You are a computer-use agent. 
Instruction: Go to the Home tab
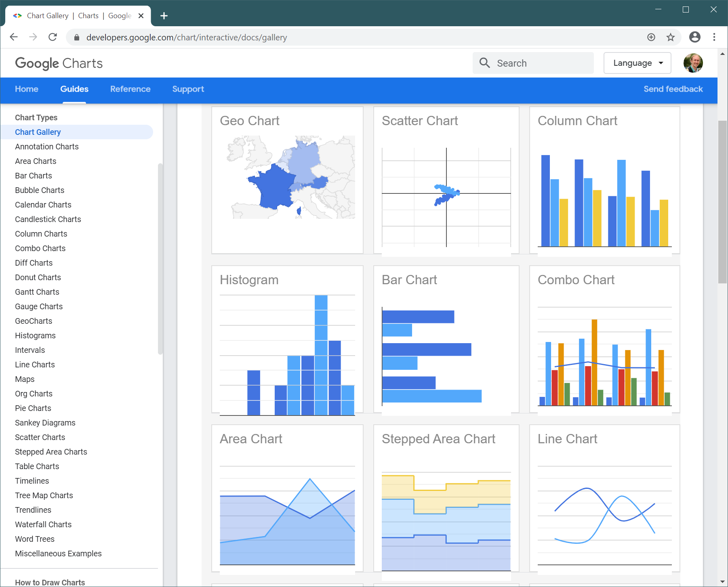tap(27, 89)
